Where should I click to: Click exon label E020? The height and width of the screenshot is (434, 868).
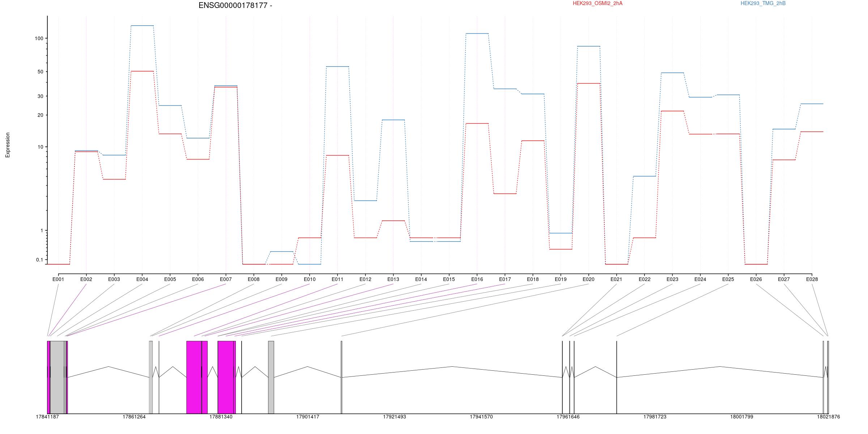pos(588,279)
